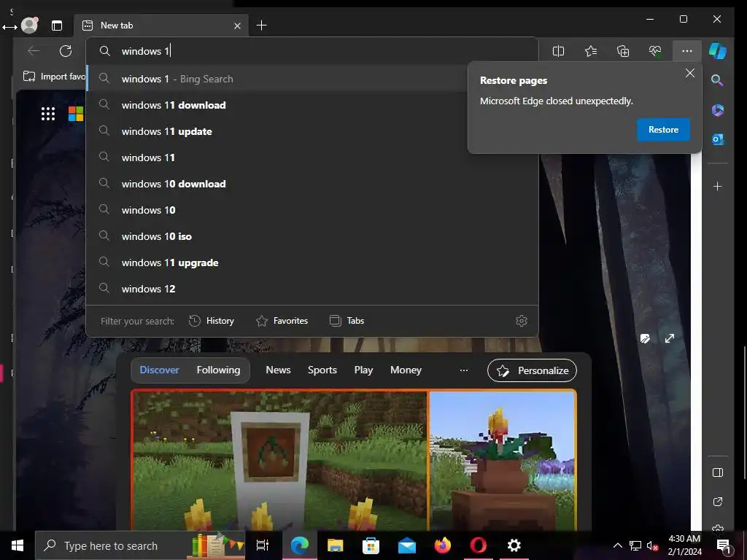Open the News feed tab
The height and width of the screenshot is (560, 747).
click(x=278, y=370)
